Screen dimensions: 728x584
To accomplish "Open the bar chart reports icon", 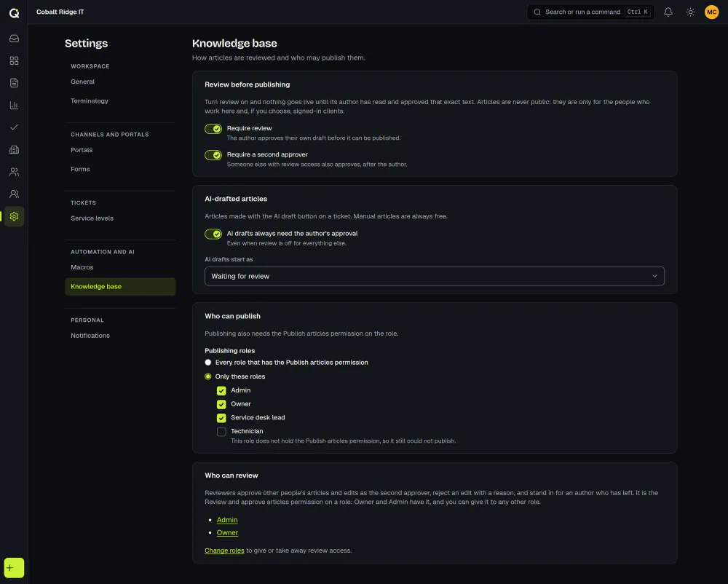I will click(x=14, y=106).
